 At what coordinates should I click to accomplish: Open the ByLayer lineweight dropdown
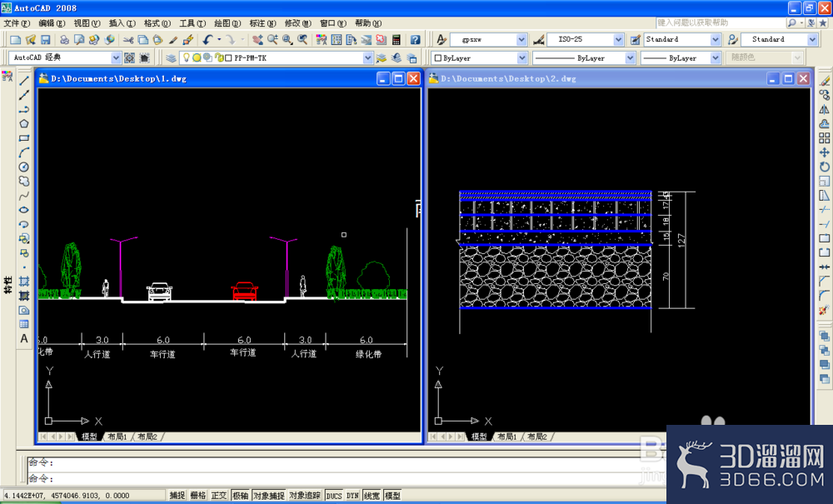(716, 57)
